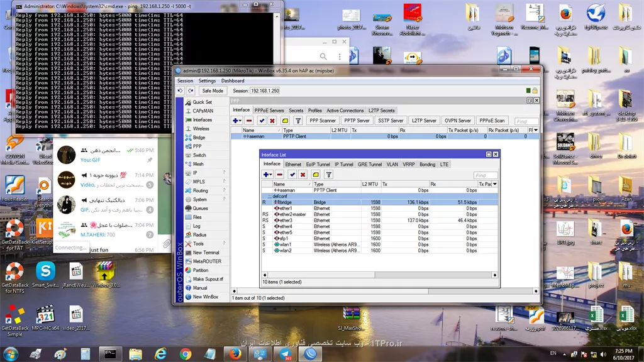Open CAPsMAN from the sidebar
The image size is (644, 362).
point(203,111)
